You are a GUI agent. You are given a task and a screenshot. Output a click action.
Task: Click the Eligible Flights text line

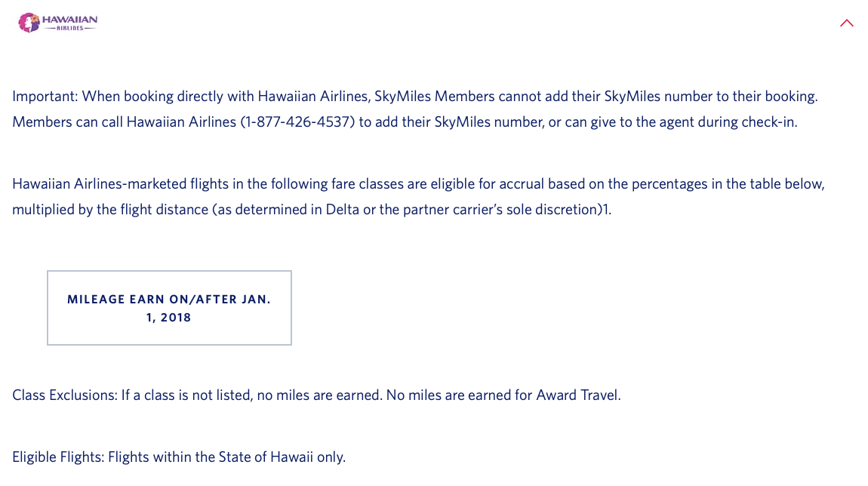[178, 456]
